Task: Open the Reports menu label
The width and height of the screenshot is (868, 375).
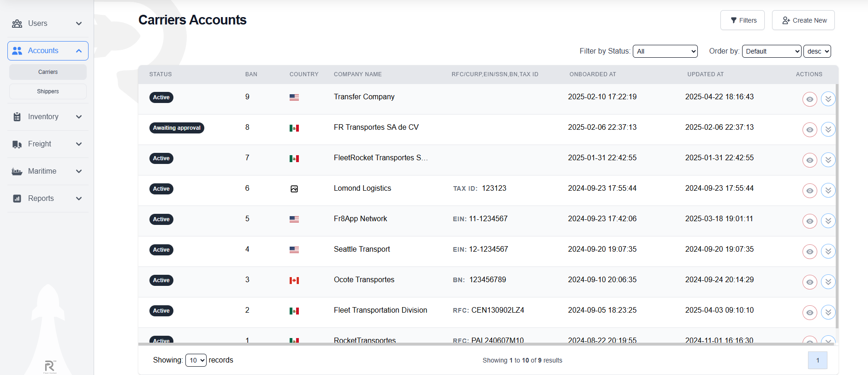Action: pyautogui.click(x=41, y=199)
